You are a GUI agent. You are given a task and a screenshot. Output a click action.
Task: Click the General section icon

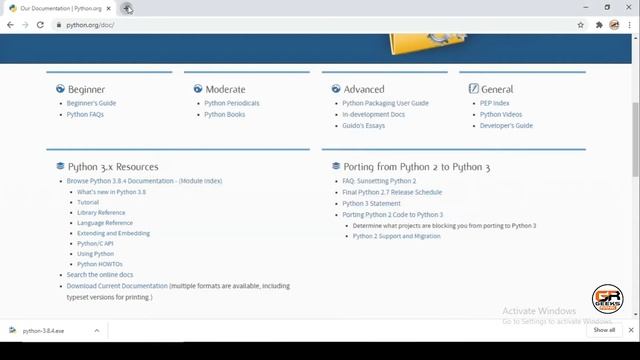pyautogui.click(x=473, y=89)
